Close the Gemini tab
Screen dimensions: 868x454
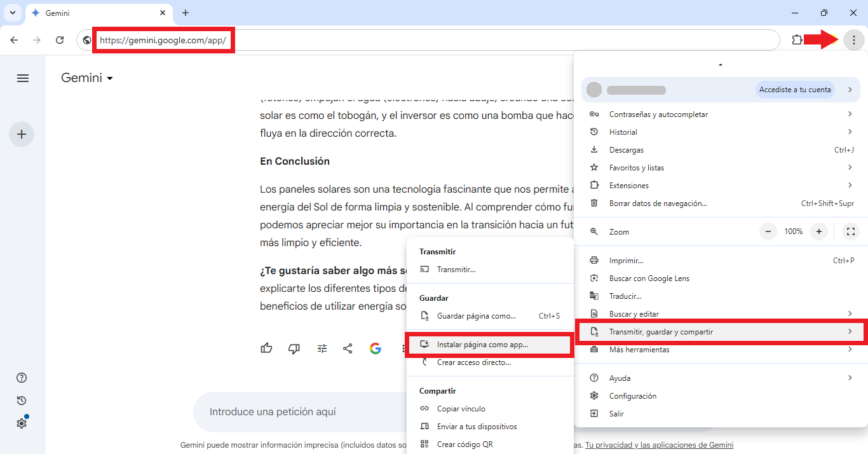[x=163, y=13]
